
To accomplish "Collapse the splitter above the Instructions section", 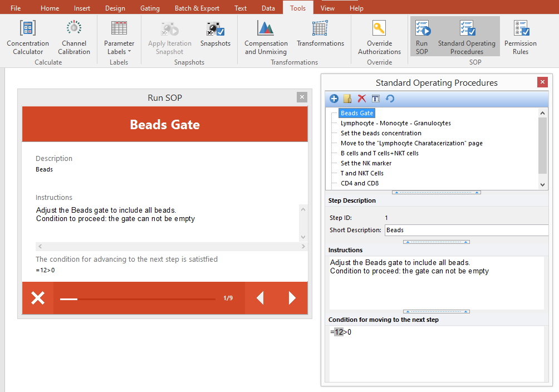I will coord(437,242).
